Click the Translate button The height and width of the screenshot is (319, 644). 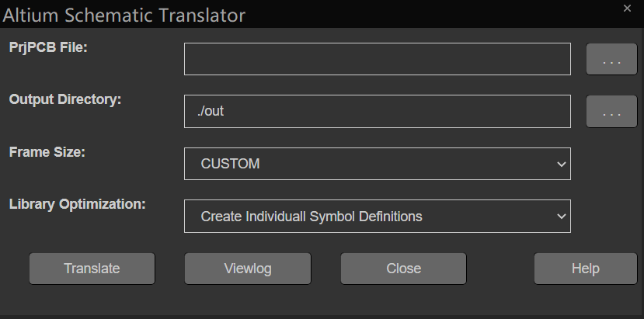click(x=92, y=269)
